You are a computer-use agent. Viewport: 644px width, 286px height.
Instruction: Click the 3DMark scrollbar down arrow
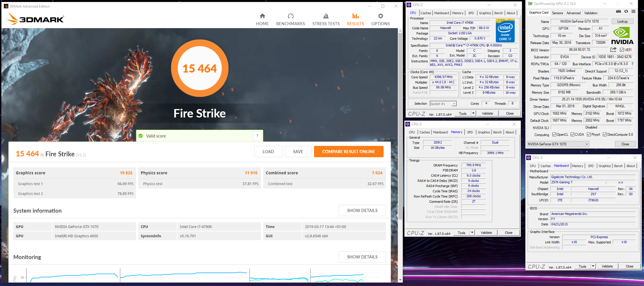click(400, 280)
